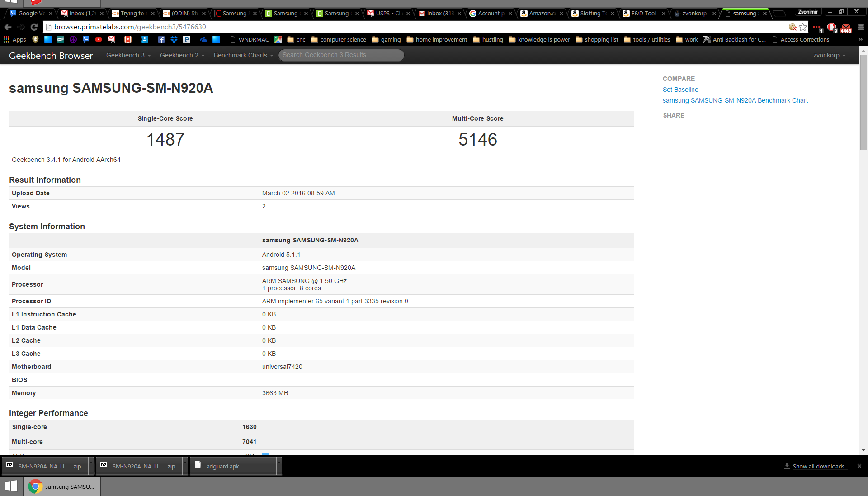Click the Search Geekbench 3 Results field

[341, 55]
